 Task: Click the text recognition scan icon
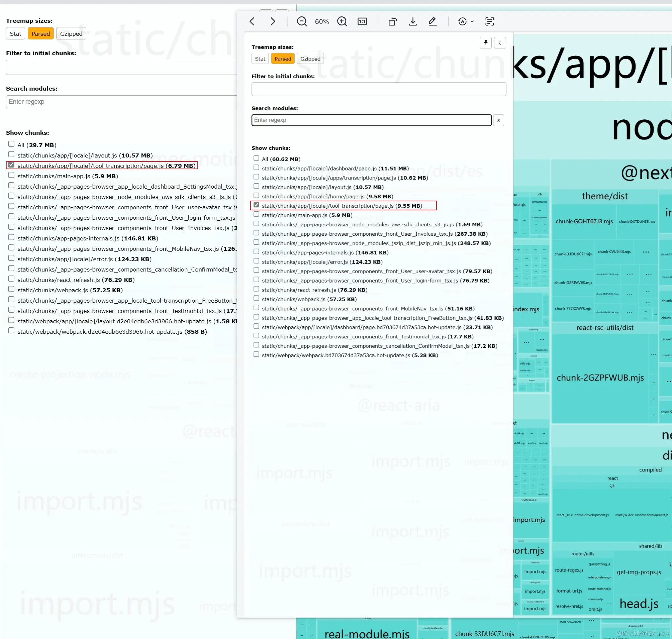[x=489, y=22]
